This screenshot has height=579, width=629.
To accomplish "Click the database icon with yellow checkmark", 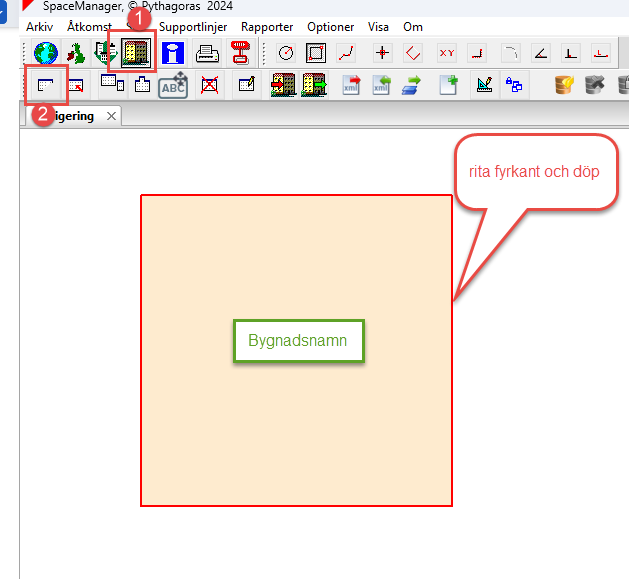I will [x=563, y=85].
